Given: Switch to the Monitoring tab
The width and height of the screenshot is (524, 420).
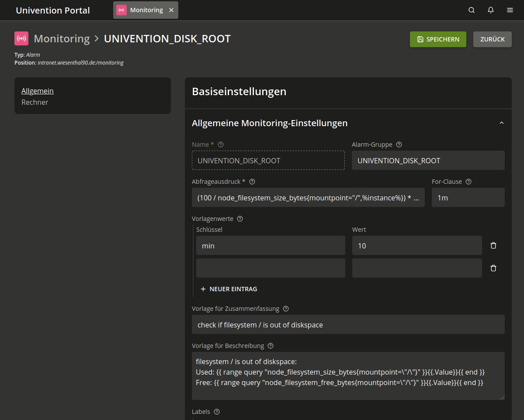Looking at the screenshot, I should pyautogui.click(x=146, y=10).
